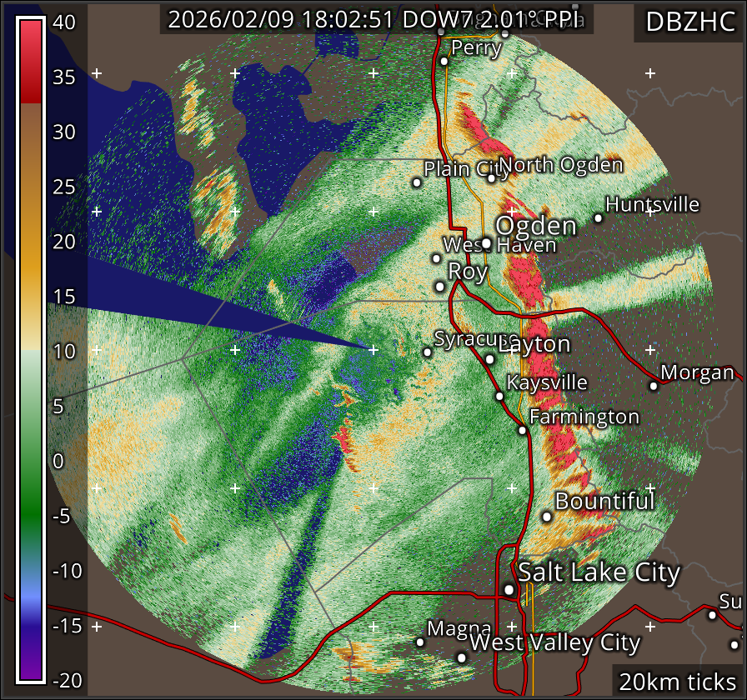Image resolution: width=747 pixels, height=700 pixels.
Task: Click the North Ogden label
Action: click(x=561, y=165)
